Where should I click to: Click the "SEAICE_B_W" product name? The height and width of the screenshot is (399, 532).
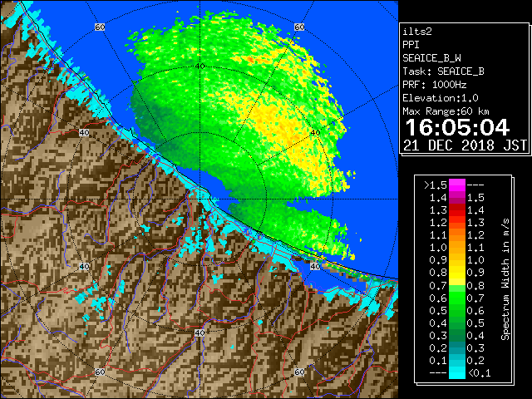pyautogui.click(x=431, y=58)
